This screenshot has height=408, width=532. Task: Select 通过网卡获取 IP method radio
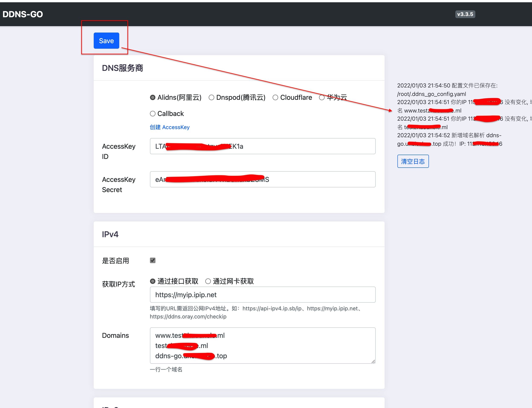pyautogui.click(x=208, y=281)
